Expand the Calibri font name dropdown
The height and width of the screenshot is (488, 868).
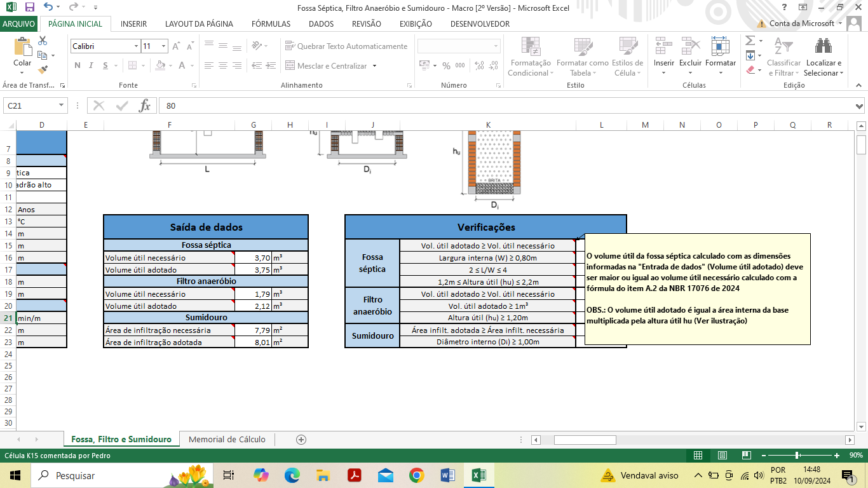tap(136, 46)
